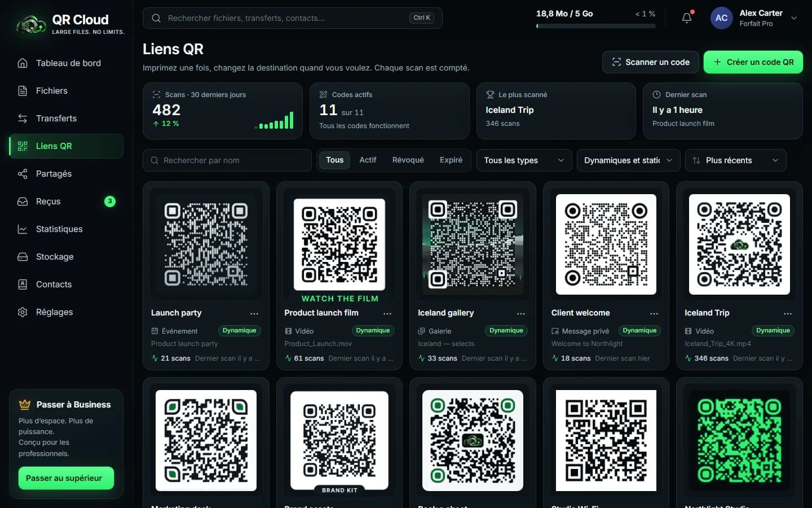Open more options for Iceland gallery
The width and height of the screenshot is (812, 508).
521,313
